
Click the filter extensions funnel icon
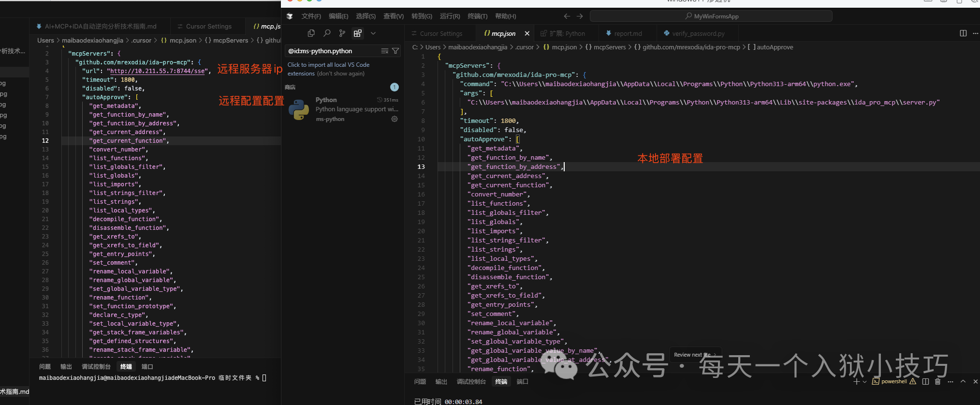point(395,51)
